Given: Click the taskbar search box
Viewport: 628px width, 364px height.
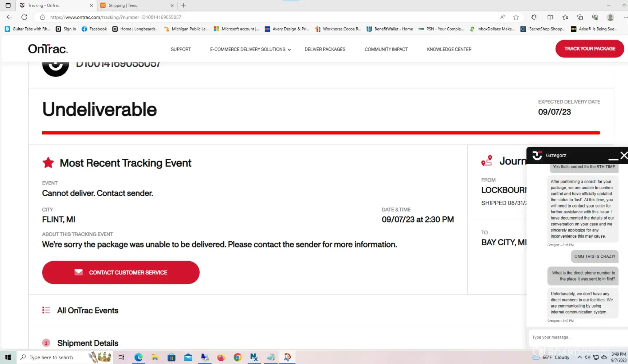Looking at the screenshot, I should point(64,357).
